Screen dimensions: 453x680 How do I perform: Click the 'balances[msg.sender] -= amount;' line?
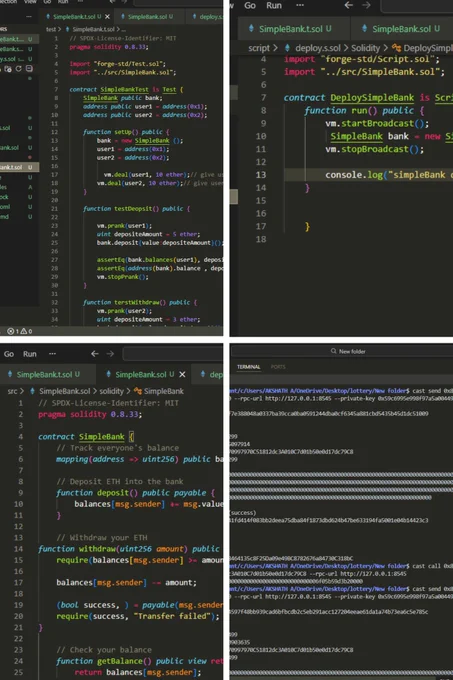pos(126,582)
